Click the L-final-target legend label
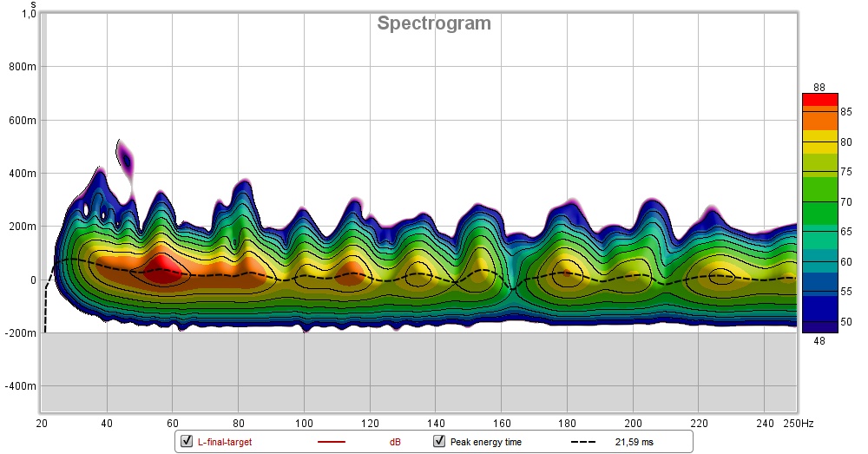868x454 pixels. click(x=223, y=442)
